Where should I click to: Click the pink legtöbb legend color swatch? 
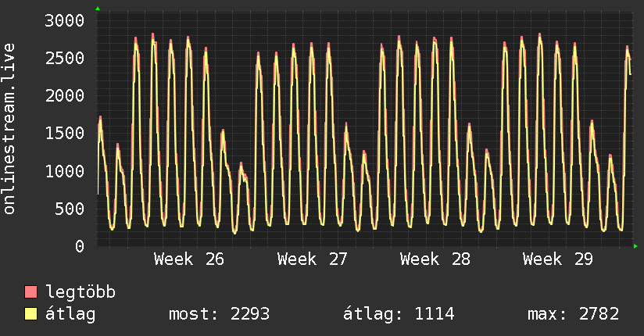(x=30, y=291)
